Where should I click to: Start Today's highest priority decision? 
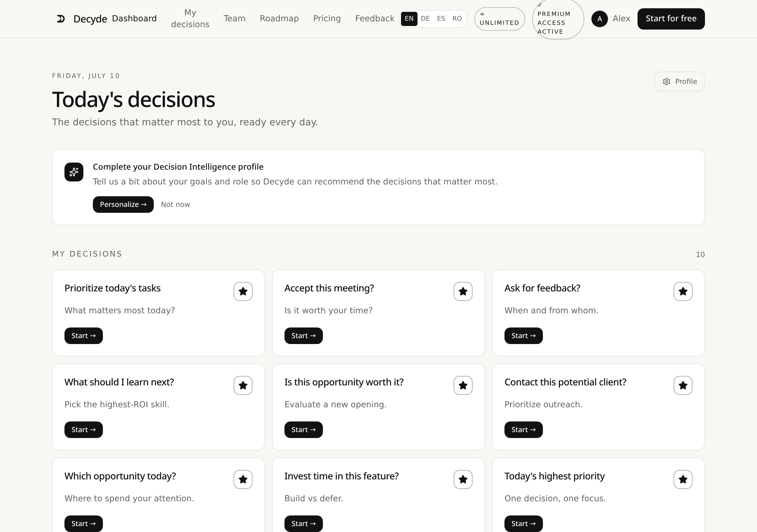pos(524,524)
